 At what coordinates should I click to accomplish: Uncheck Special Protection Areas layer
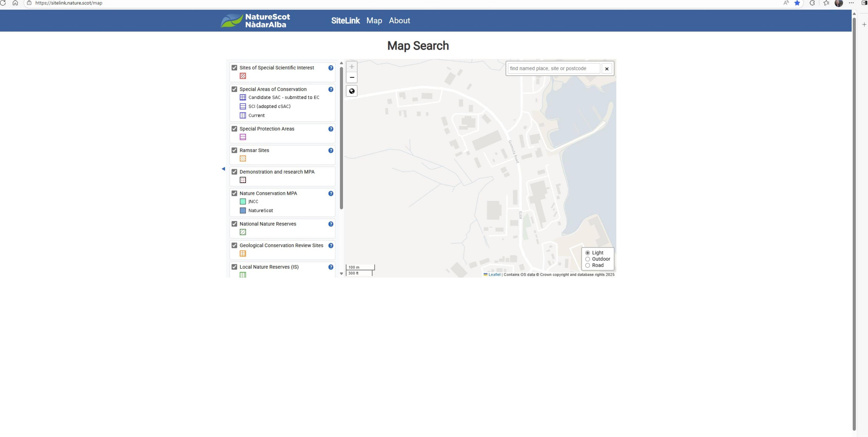tap(234, 129)
